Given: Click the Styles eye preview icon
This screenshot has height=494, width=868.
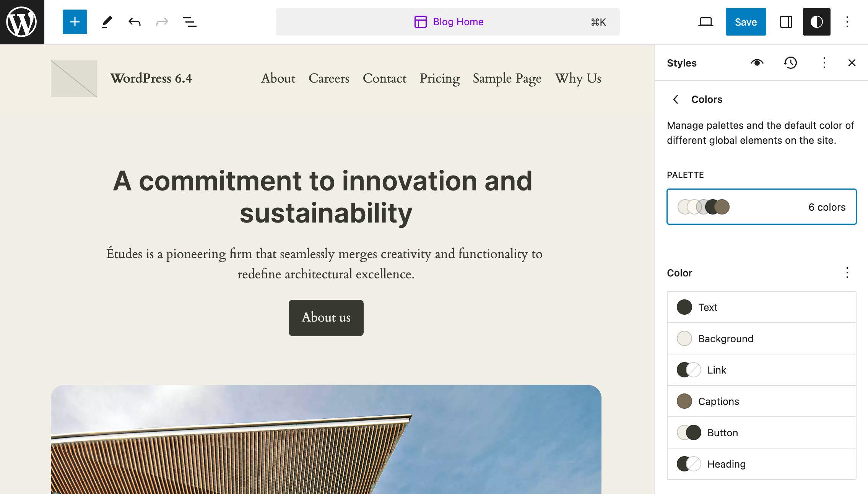Looking at the screenshot, I should [x=758, y=63].
